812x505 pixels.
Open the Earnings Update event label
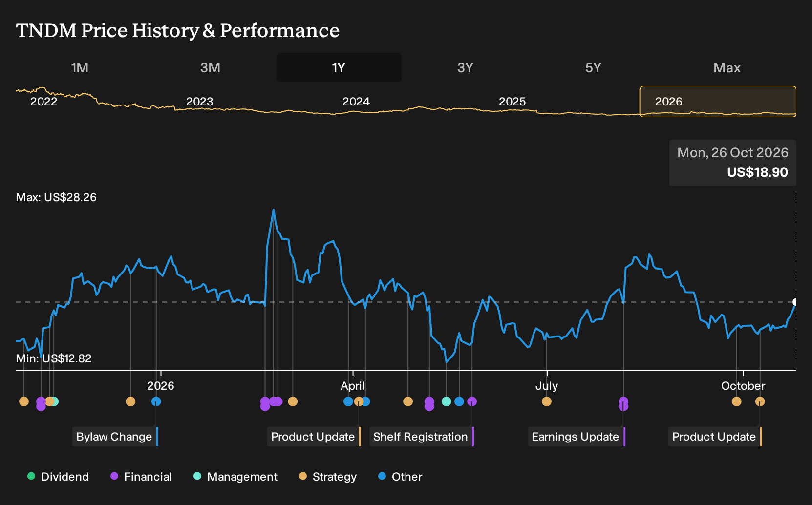576,437
